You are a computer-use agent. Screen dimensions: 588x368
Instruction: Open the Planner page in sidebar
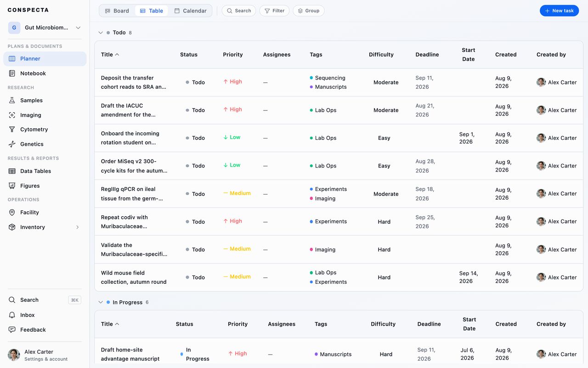pos(45,59)
